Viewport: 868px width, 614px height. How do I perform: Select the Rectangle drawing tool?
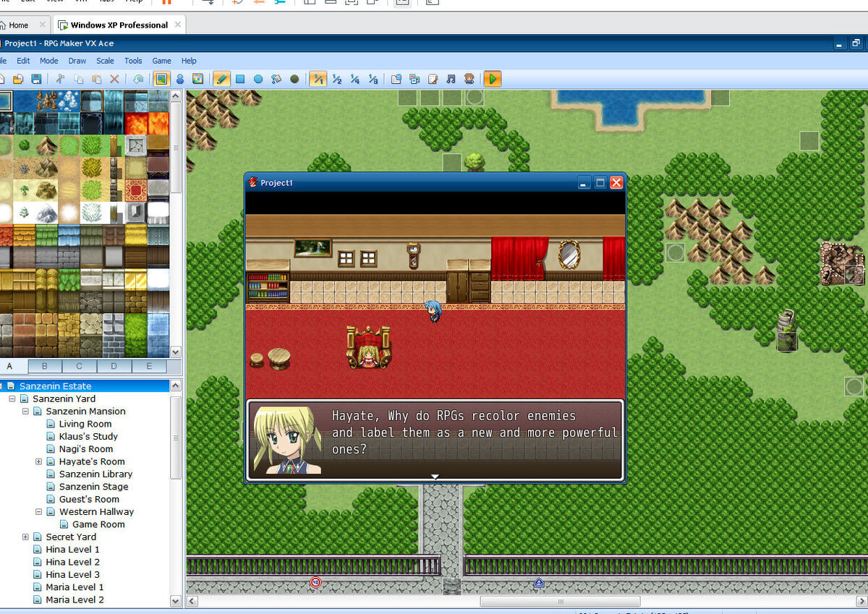click(x=240, y=79)
